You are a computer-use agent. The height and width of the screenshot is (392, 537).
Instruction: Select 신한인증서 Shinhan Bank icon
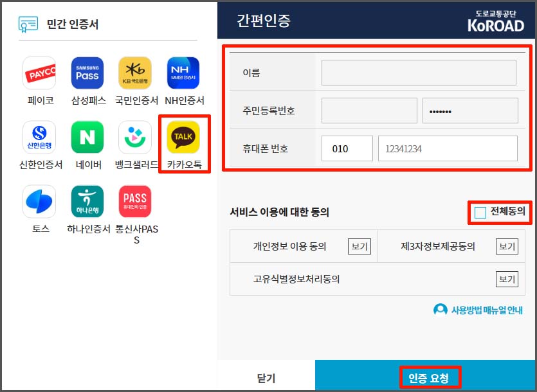coord(39,138)
